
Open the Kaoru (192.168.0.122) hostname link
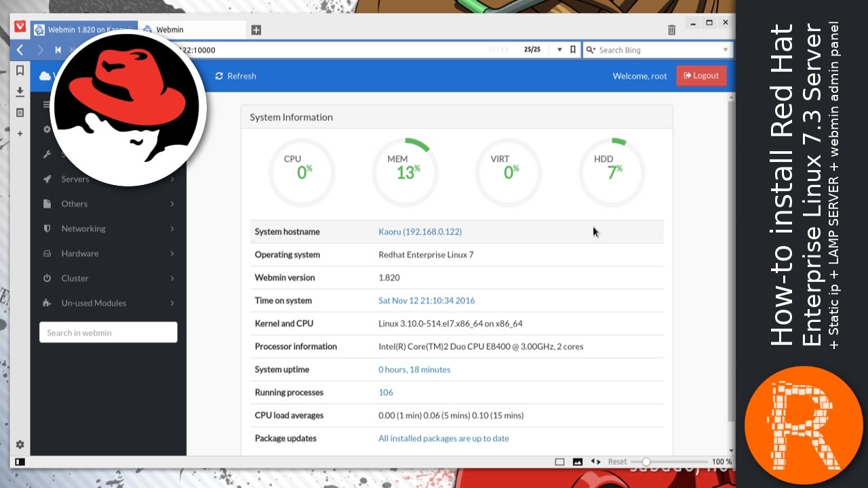click(420, 232)
